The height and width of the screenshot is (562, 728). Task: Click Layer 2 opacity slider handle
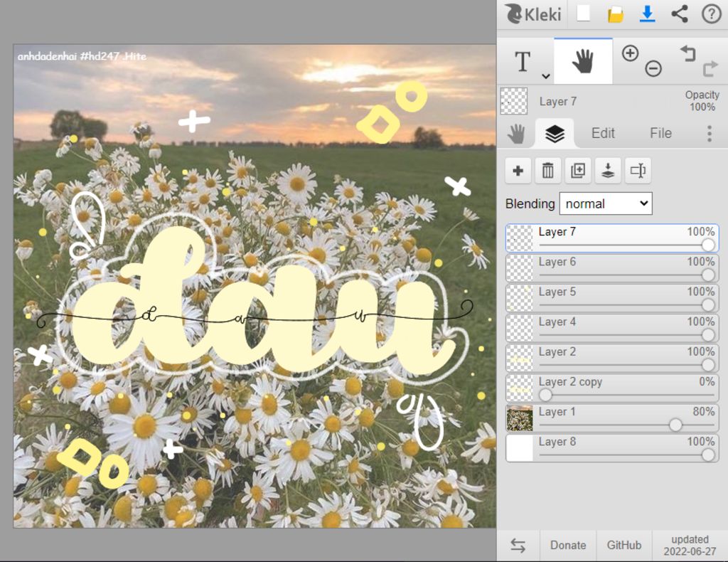tap(708, 365)
